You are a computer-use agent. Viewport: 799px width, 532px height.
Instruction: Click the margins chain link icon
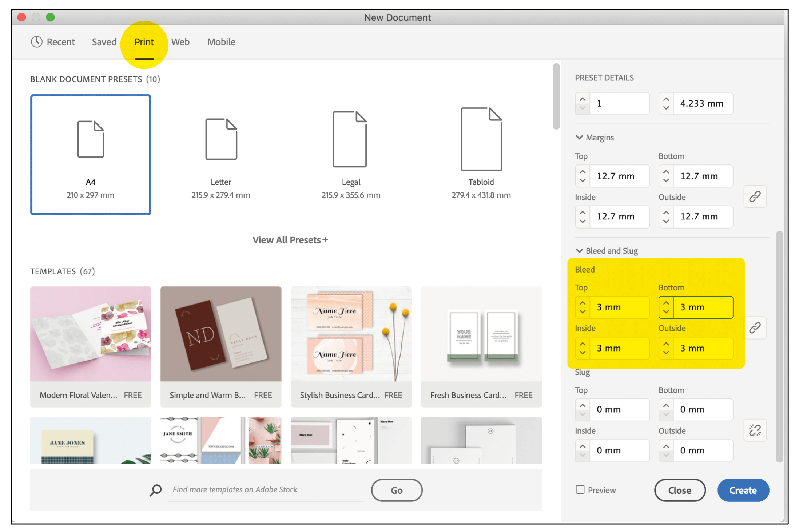click(755, 196)
